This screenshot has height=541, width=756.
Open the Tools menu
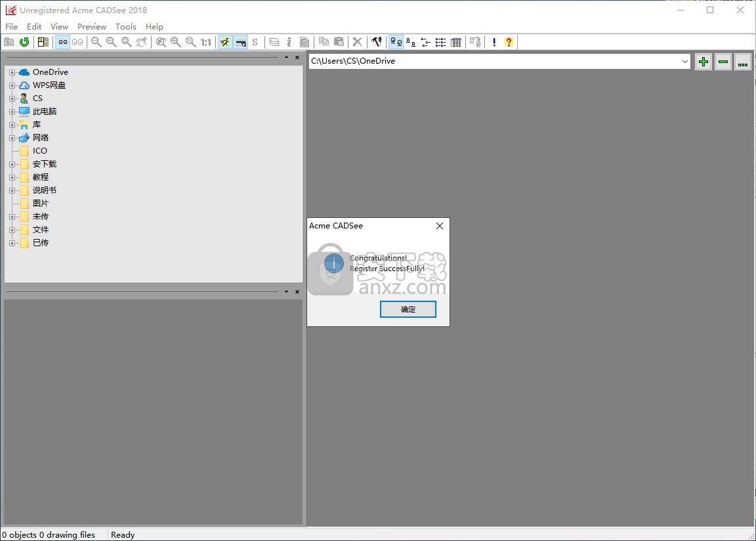pyautogui.click(x=126, y=26)
